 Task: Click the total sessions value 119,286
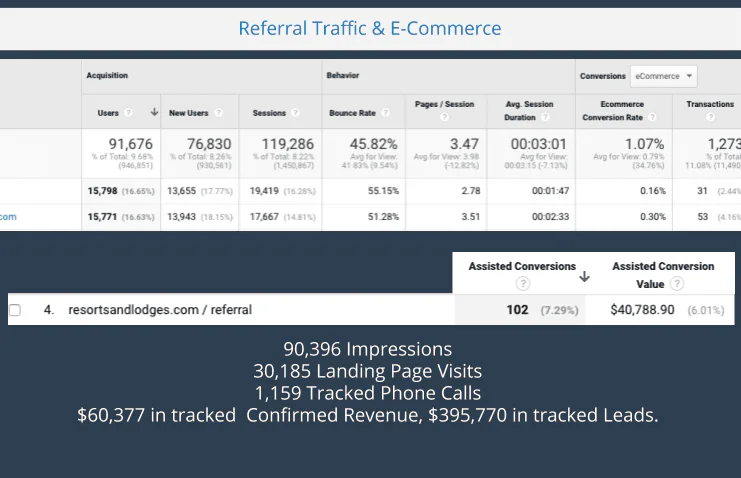[x=287, y=144]
